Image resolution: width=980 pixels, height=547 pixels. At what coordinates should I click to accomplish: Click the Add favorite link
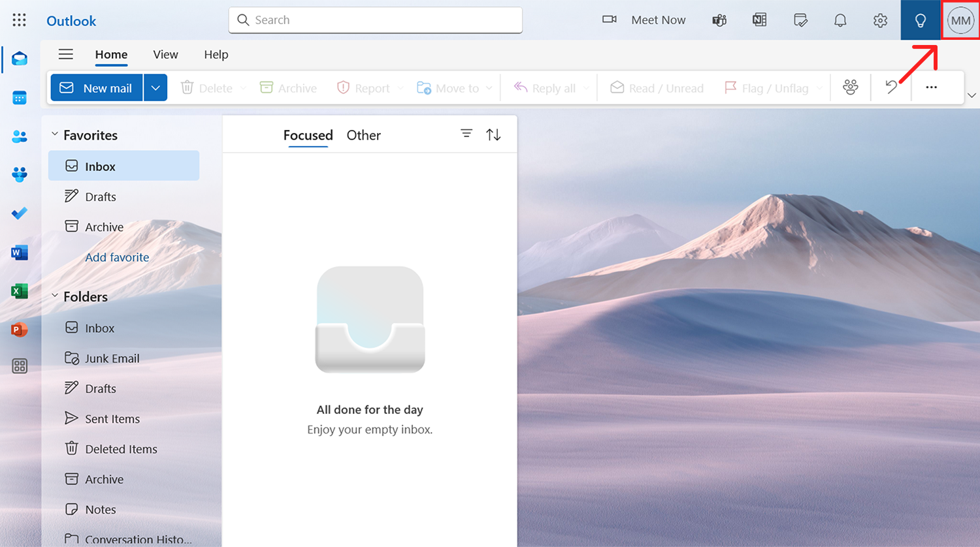pyautogui.click(x=117, y=257)
